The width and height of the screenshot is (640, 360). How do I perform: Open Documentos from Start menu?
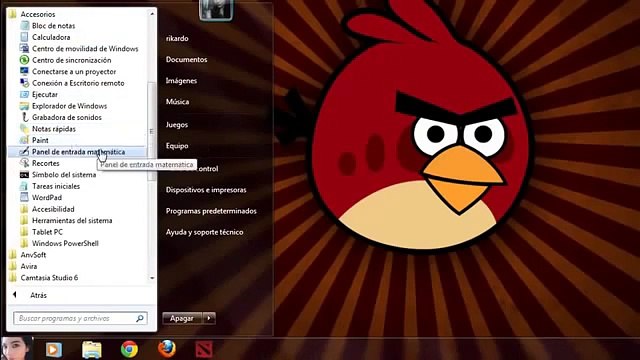(187, 60)
